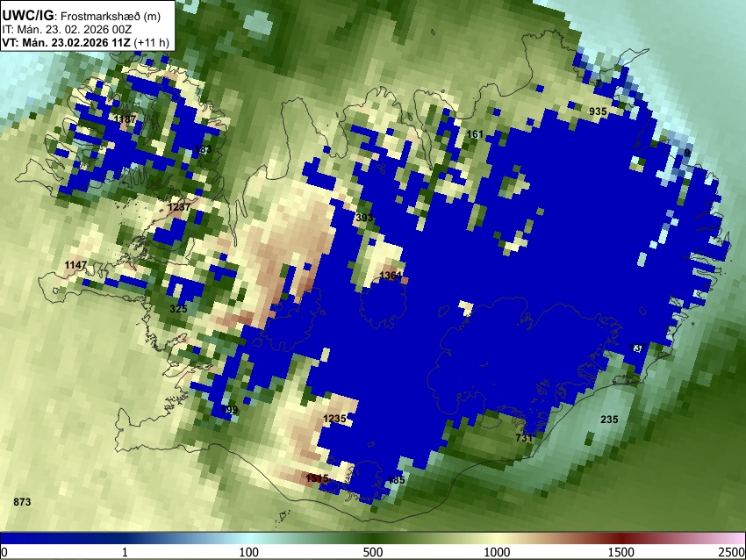The width and height of the screenshot is (746, 560).
Task: Select the map value '731'
Action: pos(524,437)
